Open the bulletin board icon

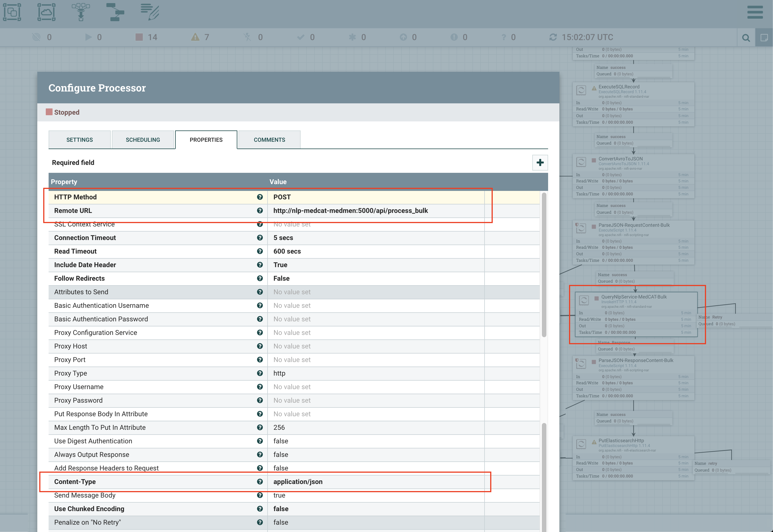pyautogui.click(x=764, y=38)
